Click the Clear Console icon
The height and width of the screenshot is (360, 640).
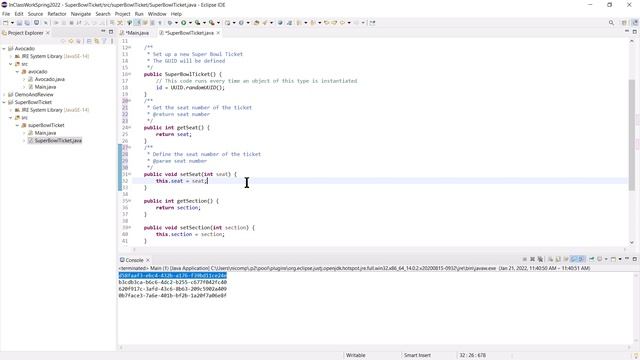point(550,259)
